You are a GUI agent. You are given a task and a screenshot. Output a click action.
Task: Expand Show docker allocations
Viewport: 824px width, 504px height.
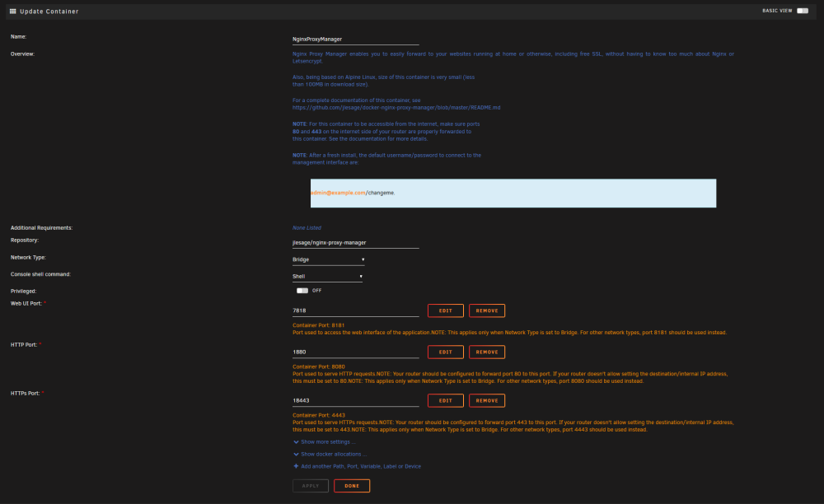(x=334, y=454)
